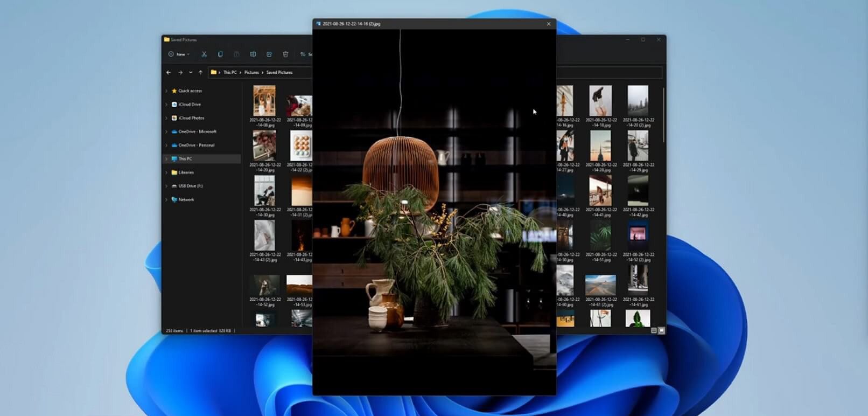Expand the Network tree node

pyautogui.click(x=166, y=199)
